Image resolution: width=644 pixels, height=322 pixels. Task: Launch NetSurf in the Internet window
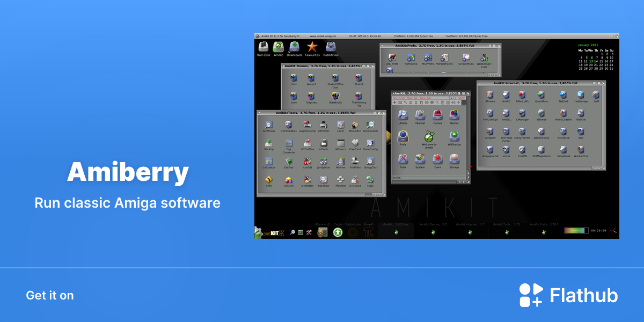[x=563, y=96]
